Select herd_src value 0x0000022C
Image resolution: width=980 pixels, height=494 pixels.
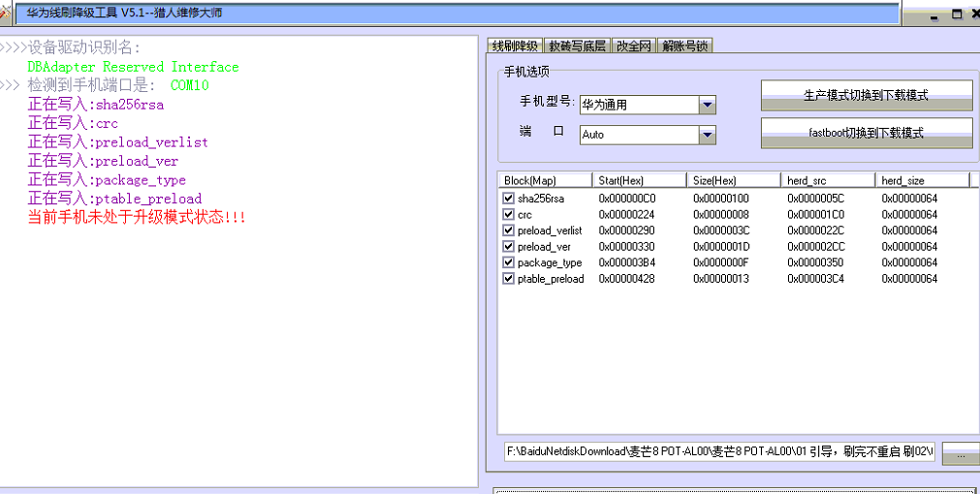815,231
